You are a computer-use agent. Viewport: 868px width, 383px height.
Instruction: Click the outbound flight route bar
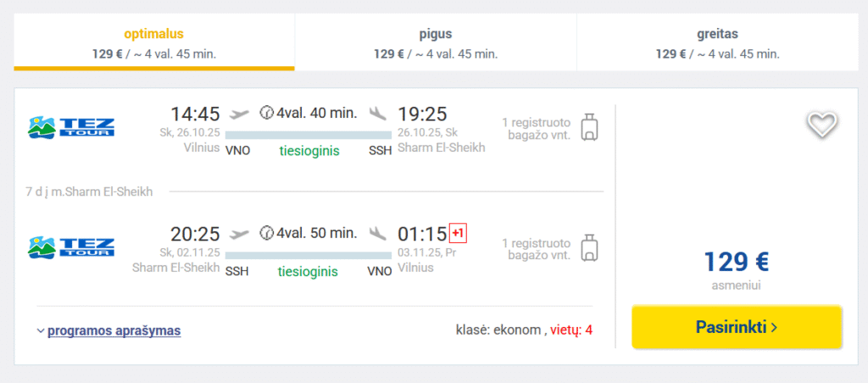(x=309, y=134)
